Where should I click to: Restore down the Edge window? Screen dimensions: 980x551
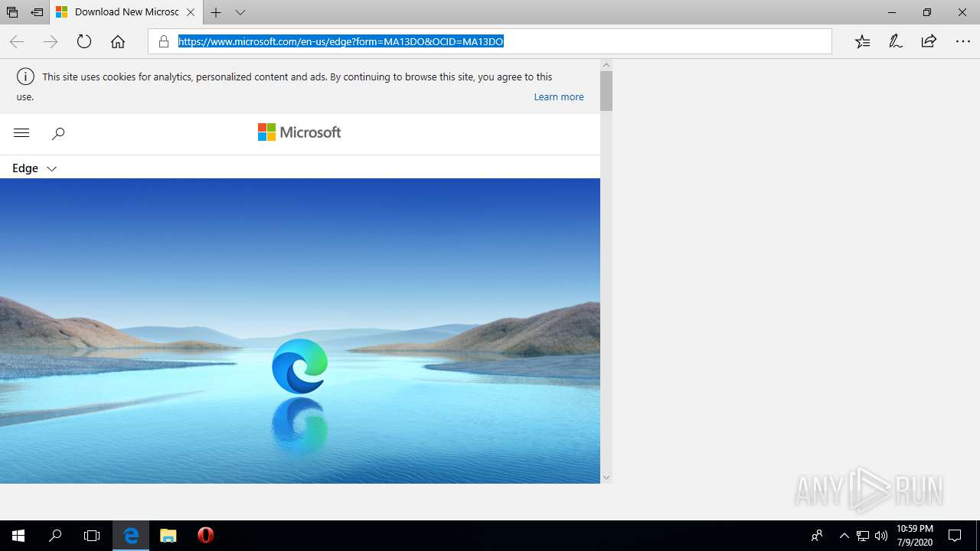(x=927, y=12)
